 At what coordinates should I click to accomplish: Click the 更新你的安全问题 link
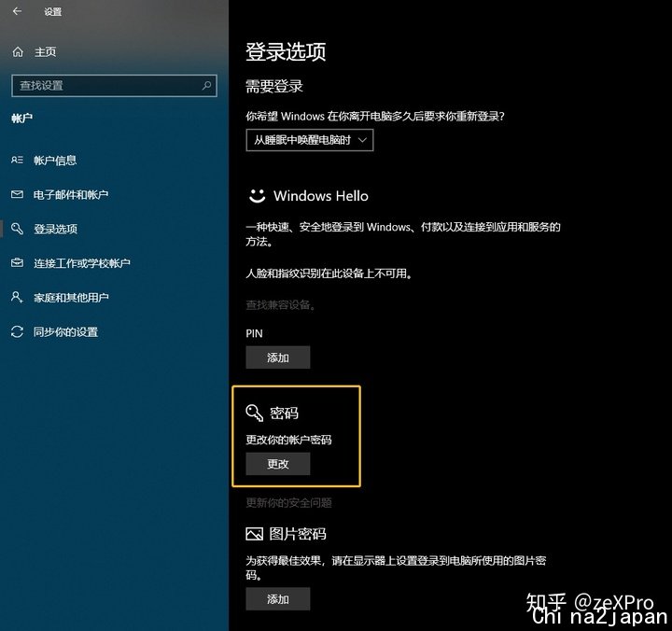tap(288, 502)
